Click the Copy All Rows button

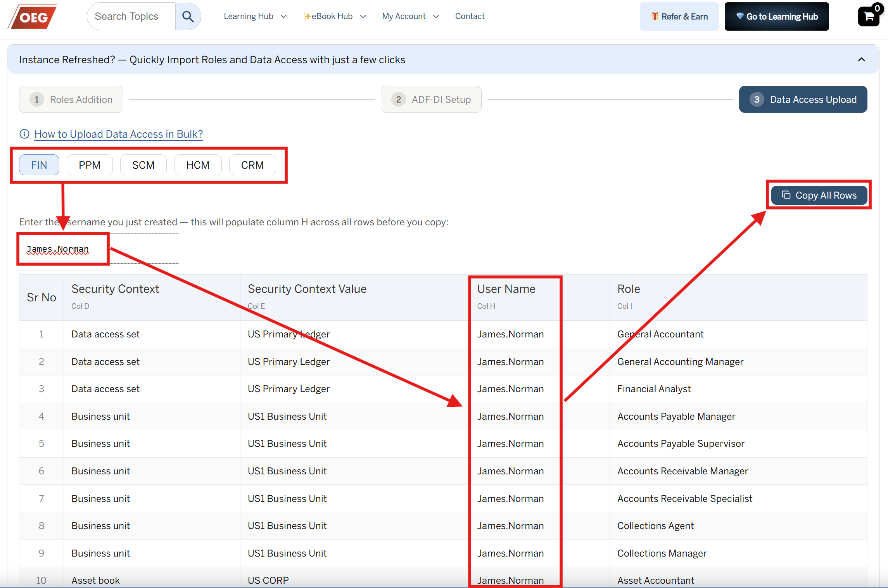pos(819,195)
